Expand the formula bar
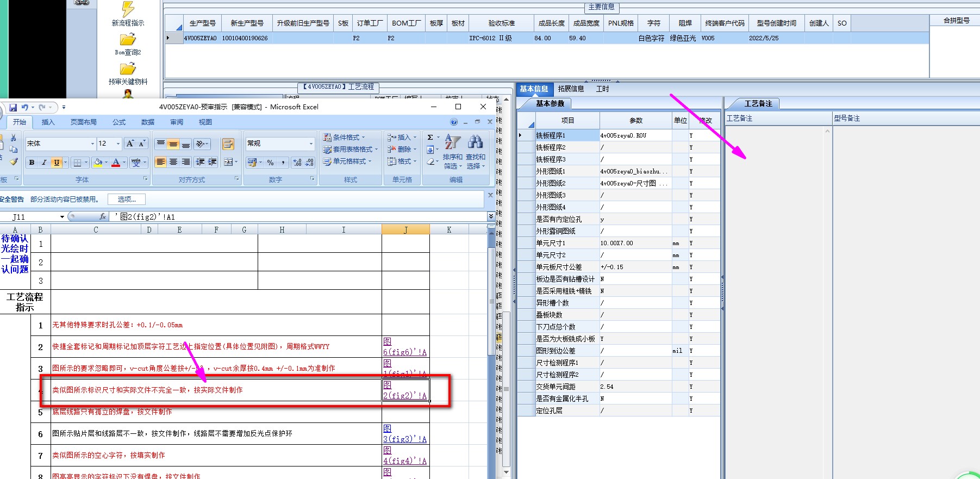Screen dimensions: 980x479 click(x=491, y=216)
